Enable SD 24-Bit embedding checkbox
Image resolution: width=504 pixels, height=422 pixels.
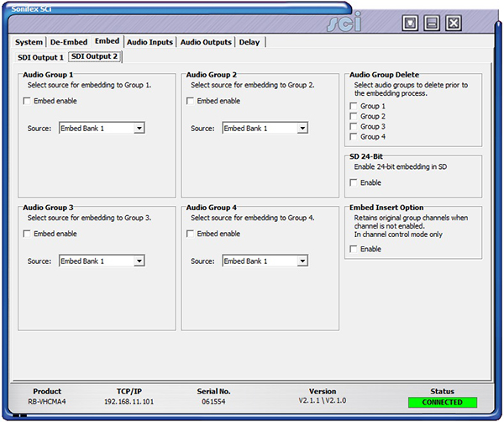tap(354, 182)
